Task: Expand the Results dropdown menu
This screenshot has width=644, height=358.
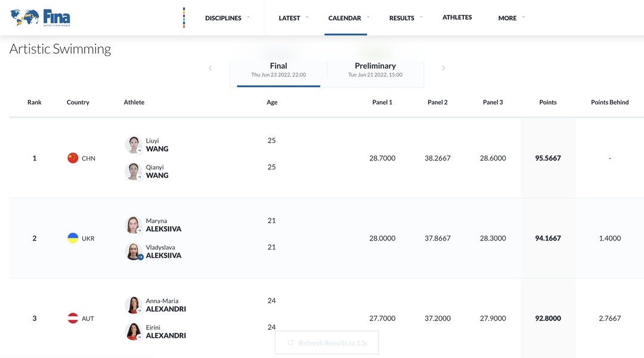Action: pos(405,18)
